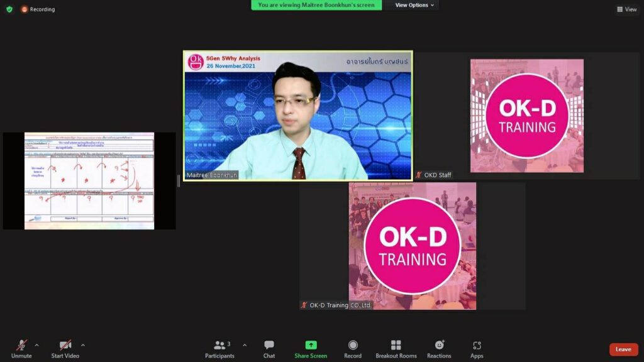Click the red Leave button
Screen dimensions: 644x362
[623, 349]
